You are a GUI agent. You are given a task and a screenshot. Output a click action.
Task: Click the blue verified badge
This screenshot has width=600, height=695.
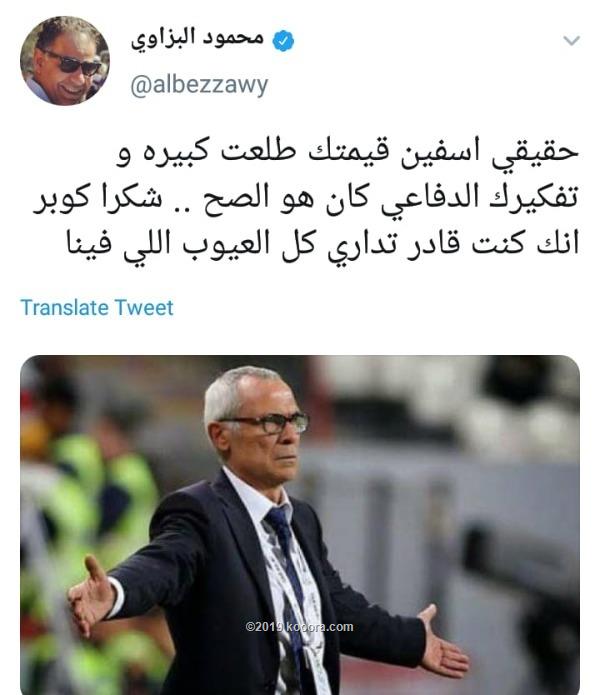[x=283, y=41]
